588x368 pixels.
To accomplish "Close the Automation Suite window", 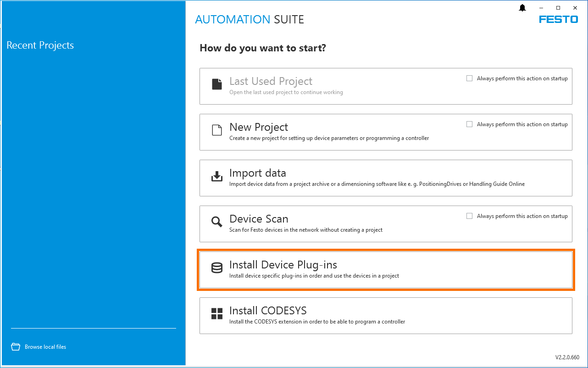I will (575, 8).
